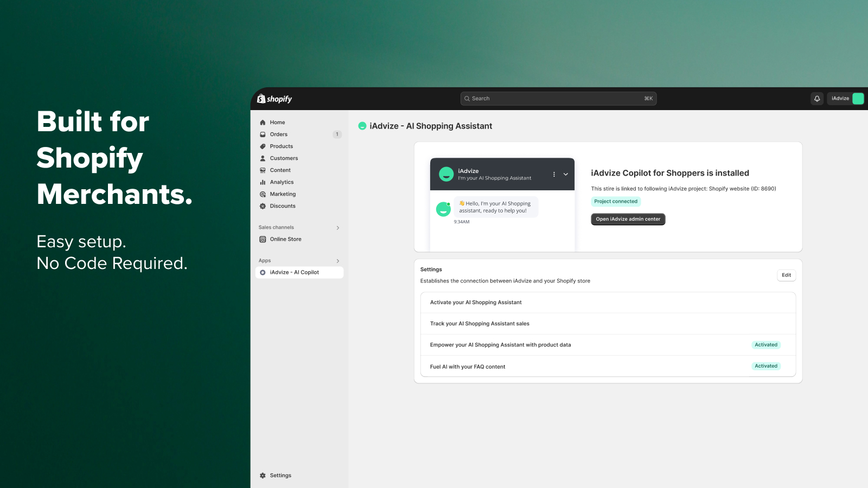Open the chat widget three-dot menu
The height and width of the screenshot is (488, 868).
tap(554, 175)
